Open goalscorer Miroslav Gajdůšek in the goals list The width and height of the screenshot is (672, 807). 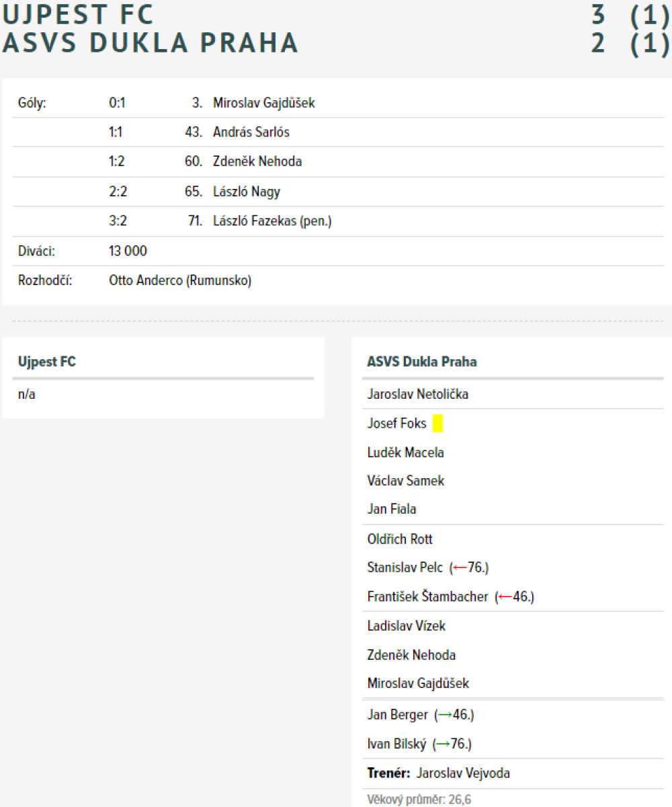(263, 103)
